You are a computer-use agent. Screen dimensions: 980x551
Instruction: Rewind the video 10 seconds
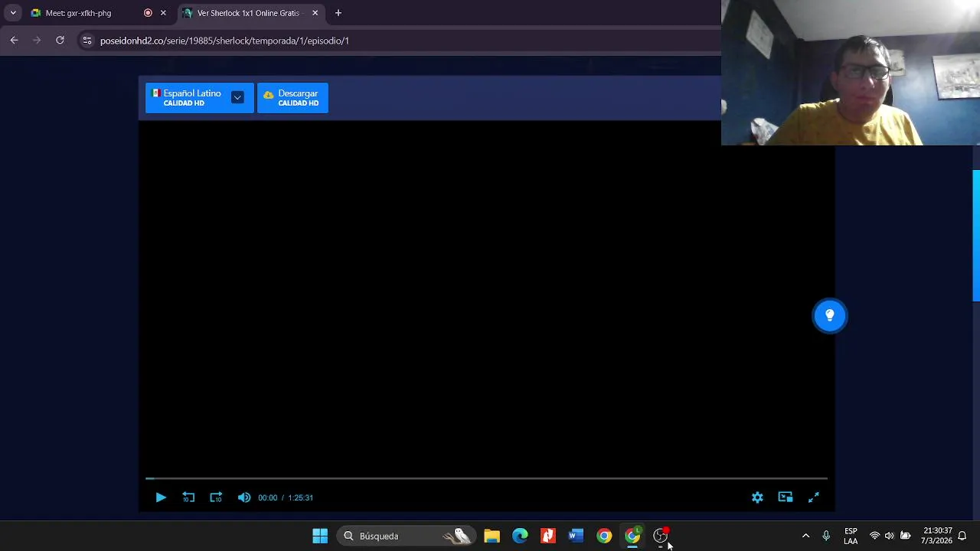pos(188,497)
